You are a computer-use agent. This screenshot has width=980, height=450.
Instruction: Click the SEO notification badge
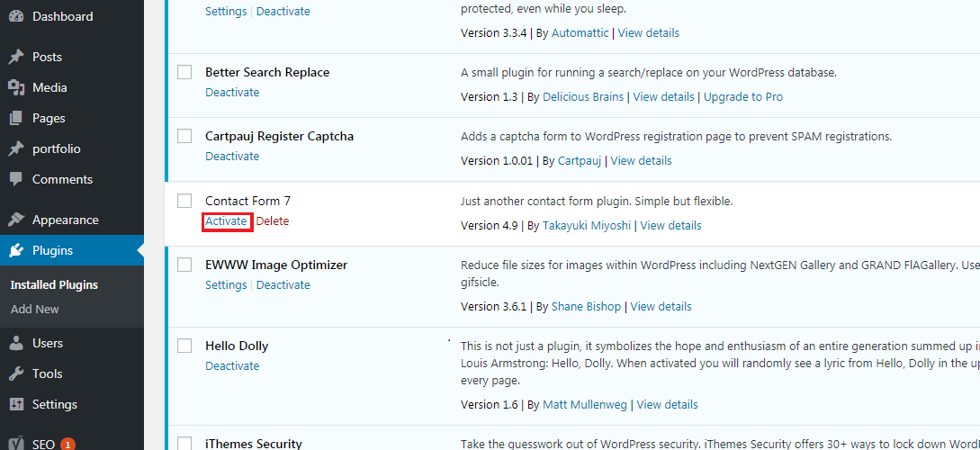click(x=67, y=445)
